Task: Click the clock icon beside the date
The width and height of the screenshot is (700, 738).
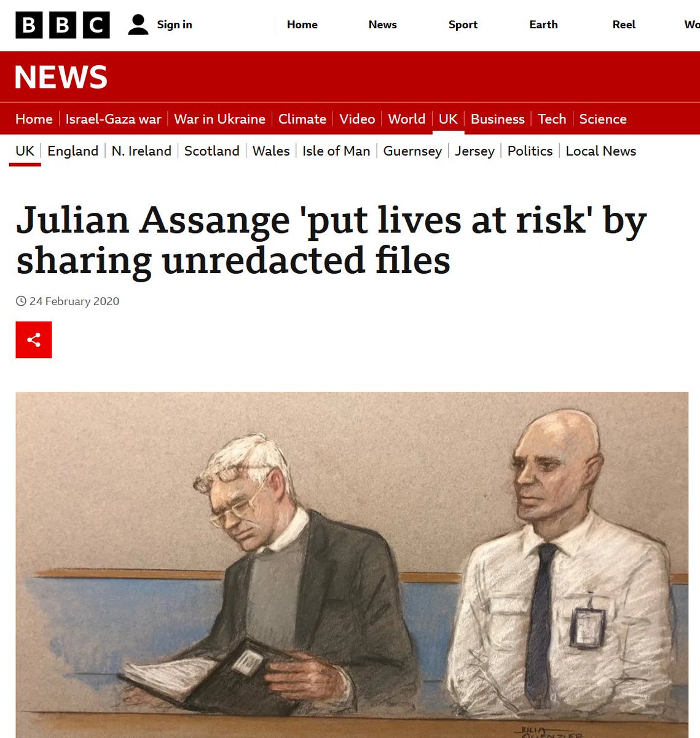Action: click(x=22, y=301)
